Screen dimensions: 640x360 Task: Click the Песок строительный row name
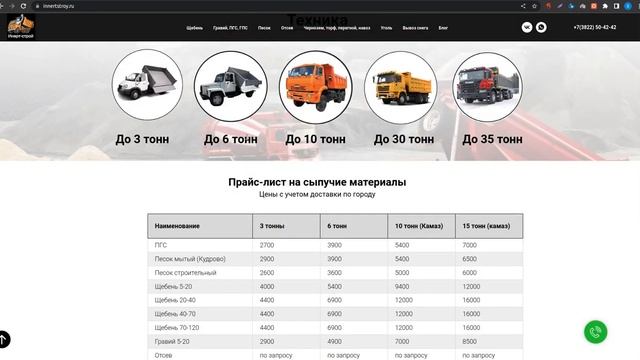(185, 273)
